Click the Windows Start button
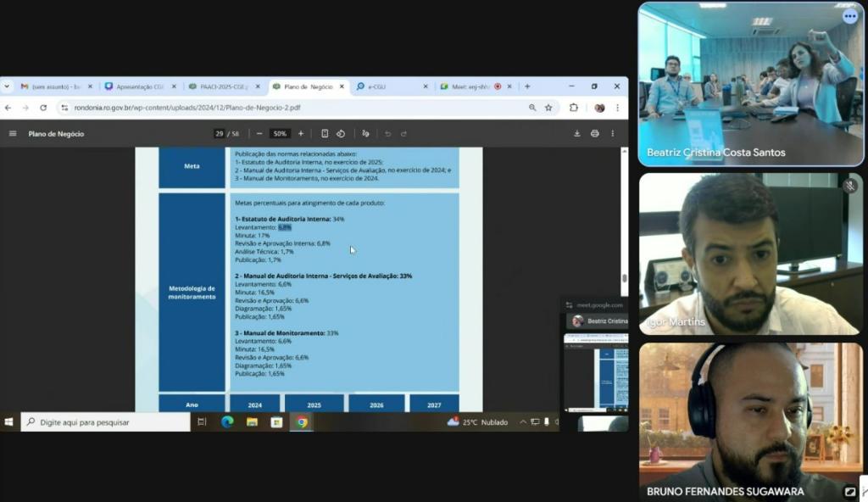This screenshot has height=502, width=868. (x=9, y=422)
